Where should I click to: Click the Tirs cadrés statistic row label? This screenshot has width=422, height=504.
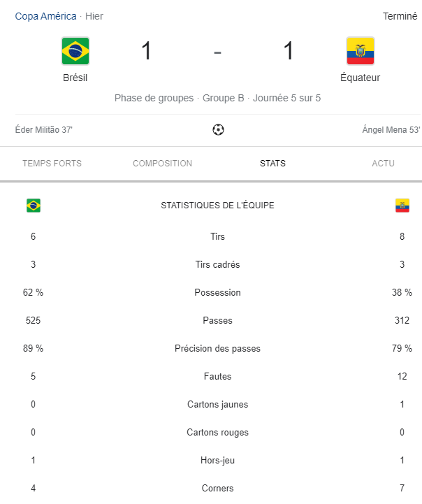(x=217, y=264)
